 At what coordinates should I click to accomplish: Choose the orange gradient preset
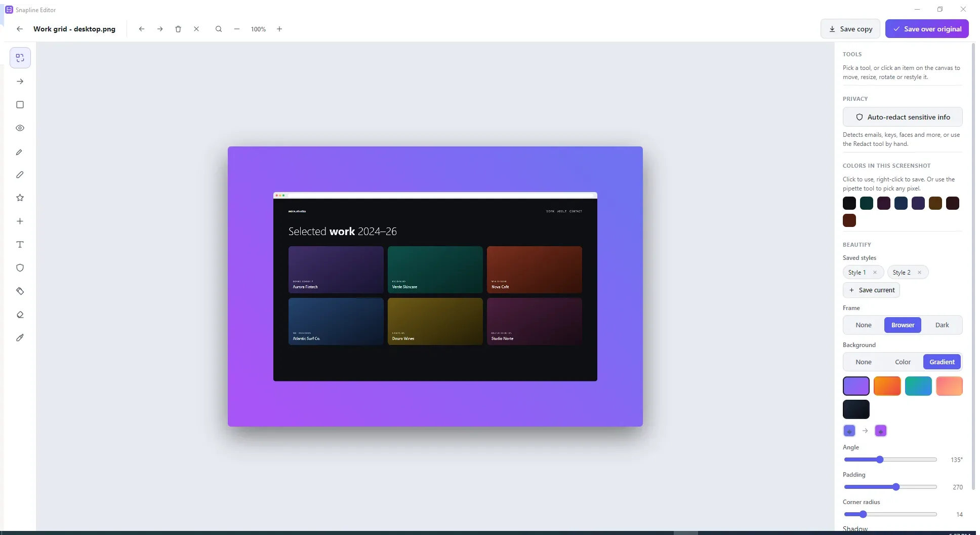click(887, 386)
